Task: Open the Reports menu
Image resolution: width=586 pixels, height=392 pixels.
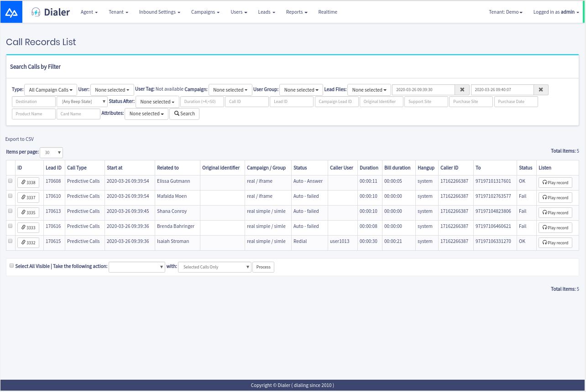Action: click(x=297, y=12)
